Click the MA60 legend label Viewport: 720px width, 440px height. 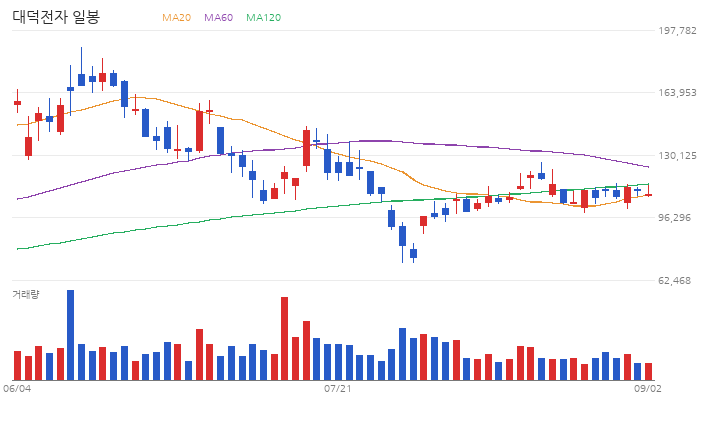(219, 17)
